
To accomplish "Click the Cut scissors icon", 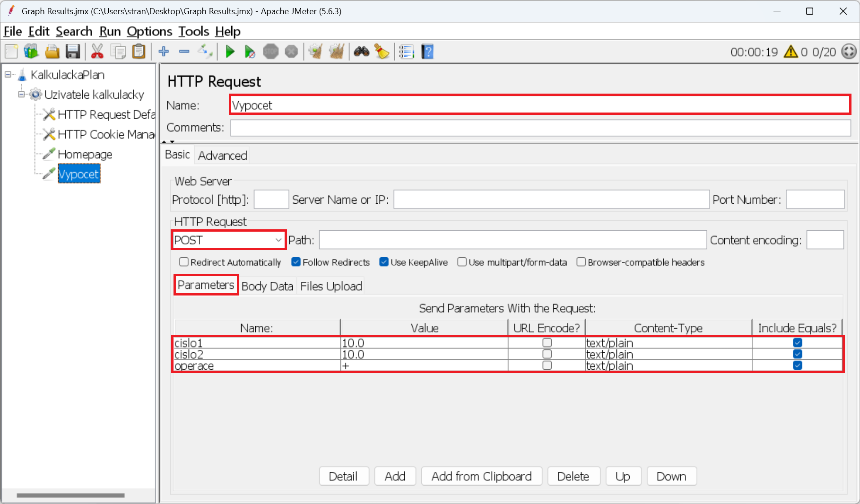I will click(97, 52).
